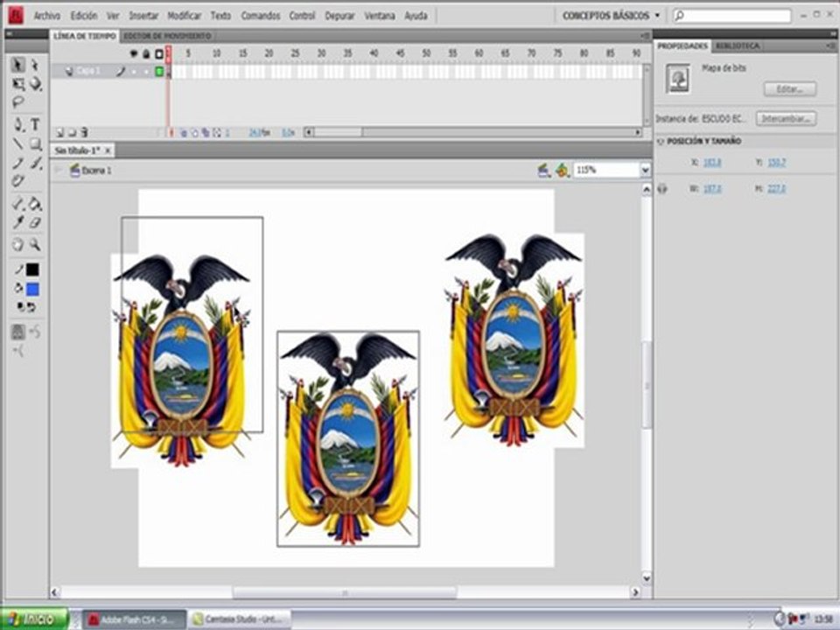This screenshot has height=630, width=840.
Task: Select the Zoom magnifier tool
Action: point(35,245)
